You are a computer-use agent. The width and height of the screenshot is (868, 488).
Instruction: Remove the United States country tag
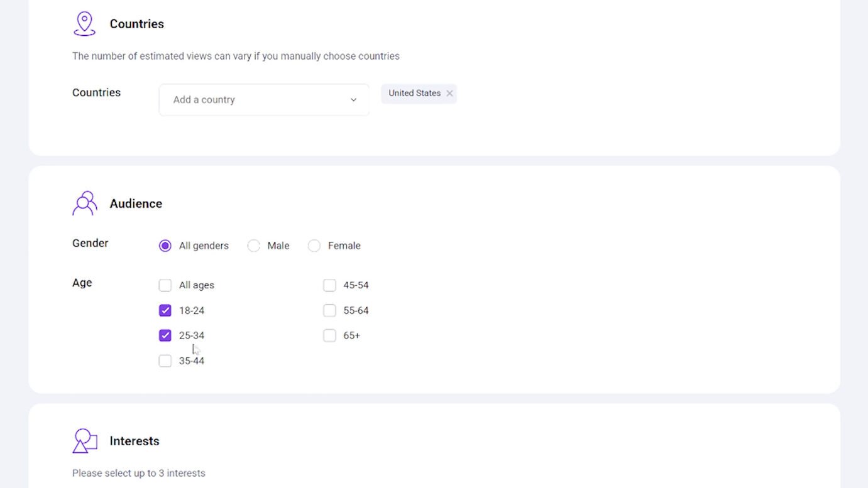pos(449,94)
